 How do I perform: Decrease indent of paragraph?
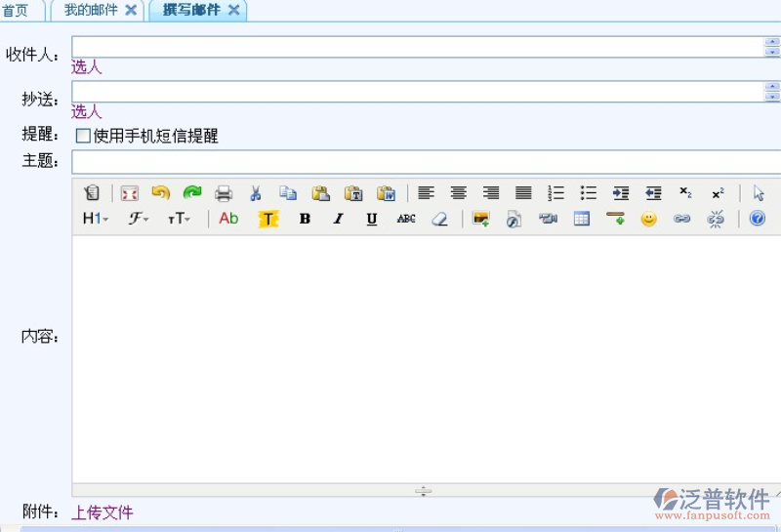653,192
